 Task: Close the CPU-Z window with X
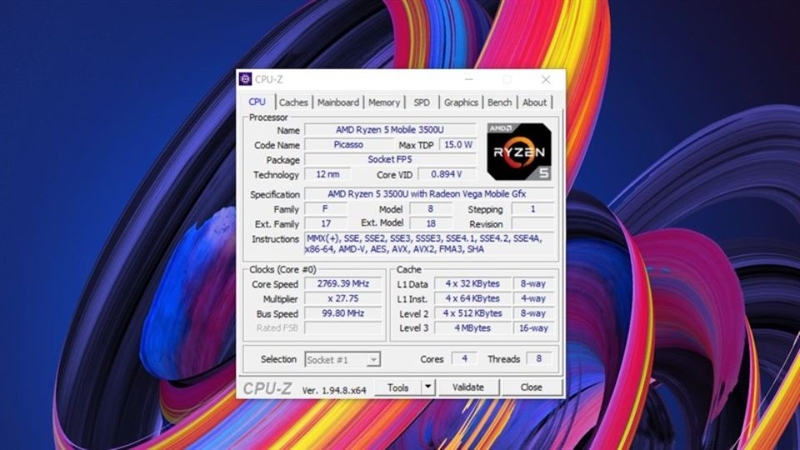pos(546,80)
